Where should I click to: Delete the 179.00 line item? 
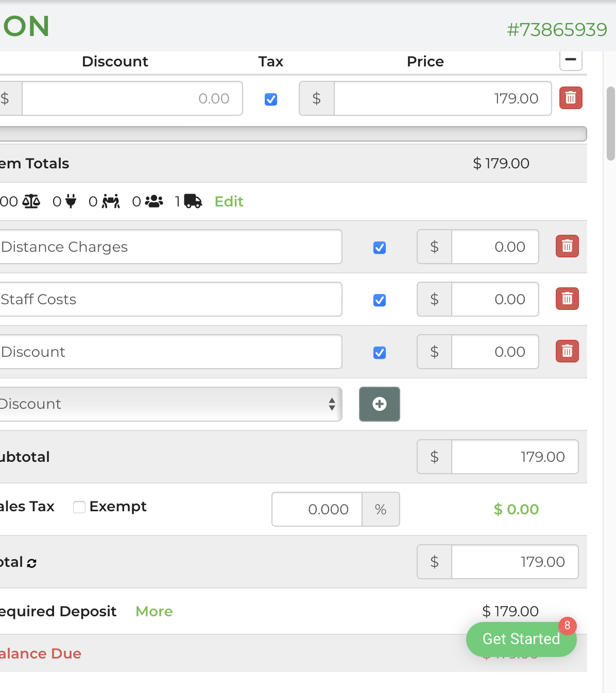(571, 98)
